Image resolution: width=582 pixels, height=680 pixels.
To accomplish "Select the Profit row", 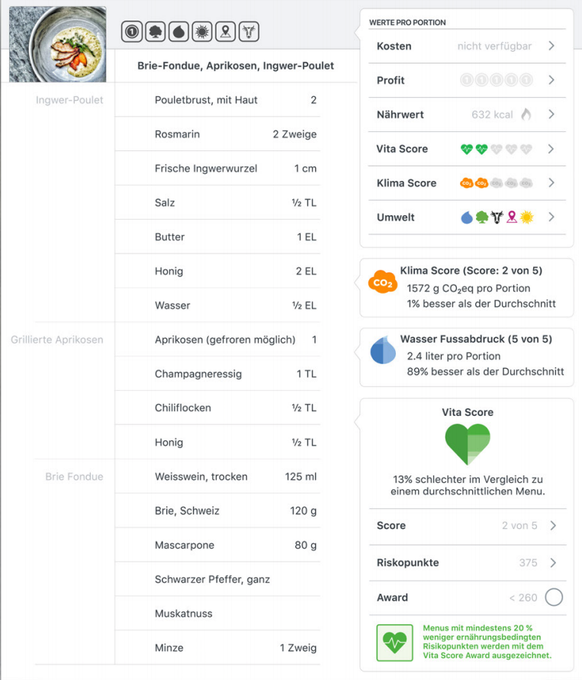I will point(467,80).
